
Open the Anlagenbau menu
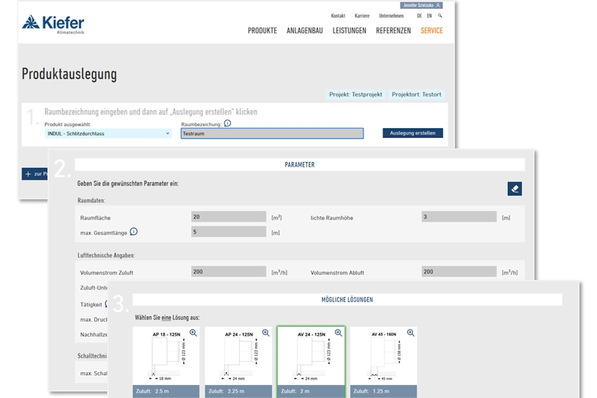pos(305,30)
